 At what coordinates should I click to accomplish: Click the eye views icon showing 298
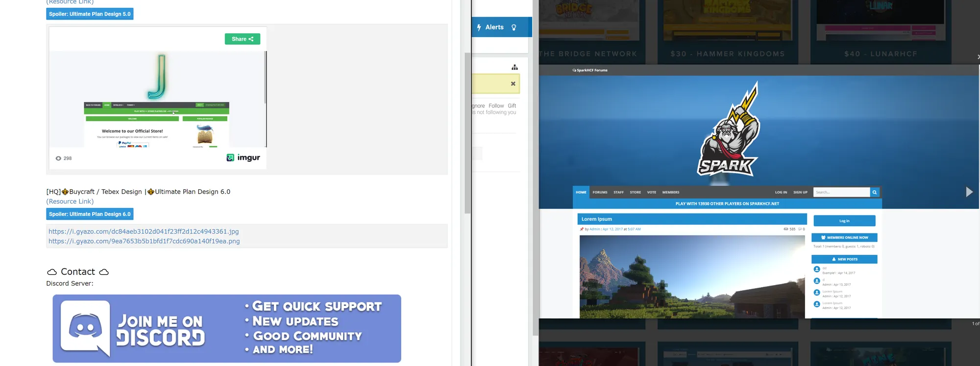[x=59, y=158]
